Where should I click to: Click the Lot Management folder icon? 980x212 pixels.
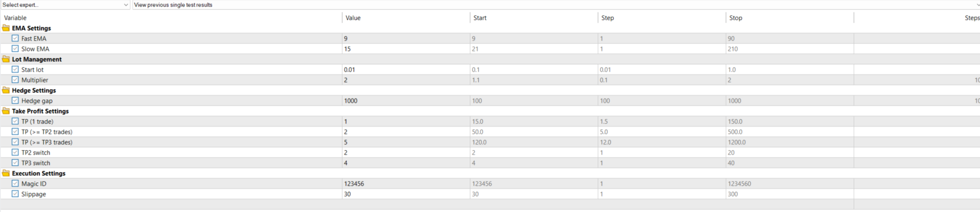tap(6, 59)
